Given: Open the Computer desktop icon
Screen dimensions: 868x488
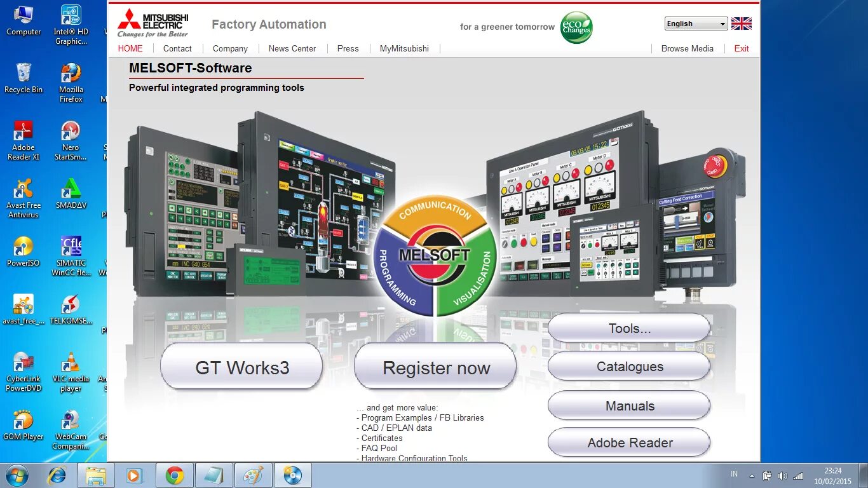Looking at the screenshot, I should (x=24, y=20).
